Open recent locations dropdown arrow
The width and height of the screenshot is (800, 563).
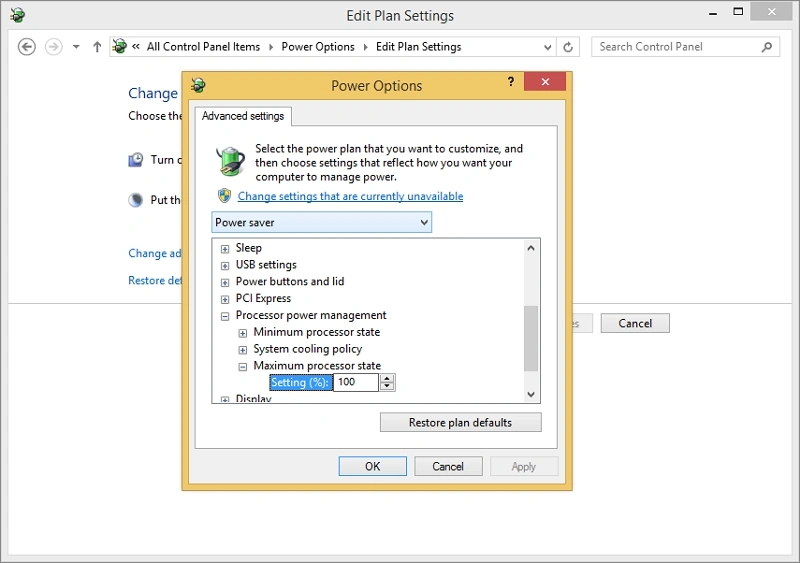coord(76,47)
